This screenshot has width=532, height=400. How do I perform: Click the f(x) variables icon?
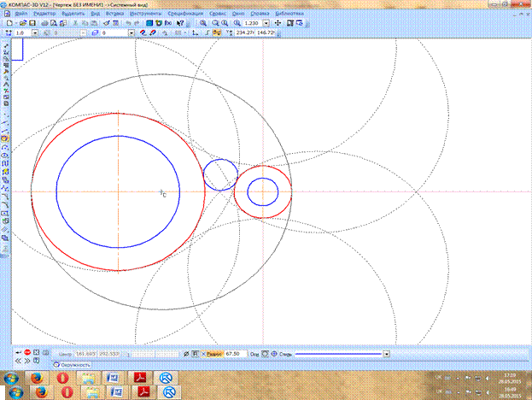[168, 23]
